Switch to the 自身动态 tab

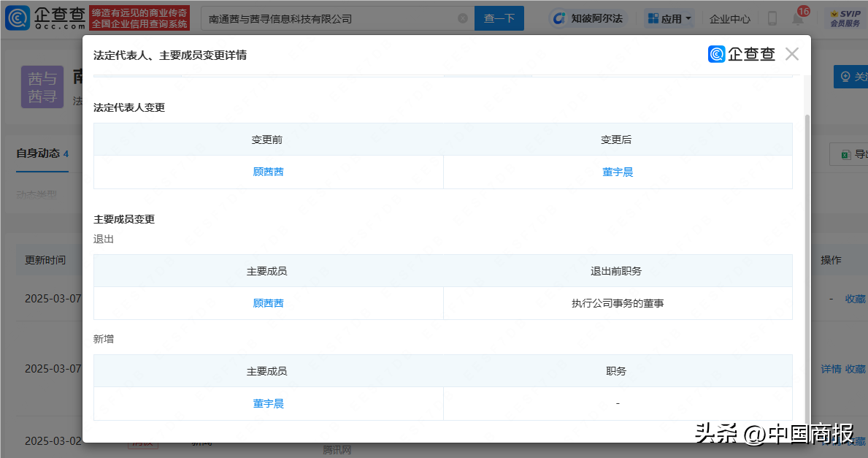point(42,153)
